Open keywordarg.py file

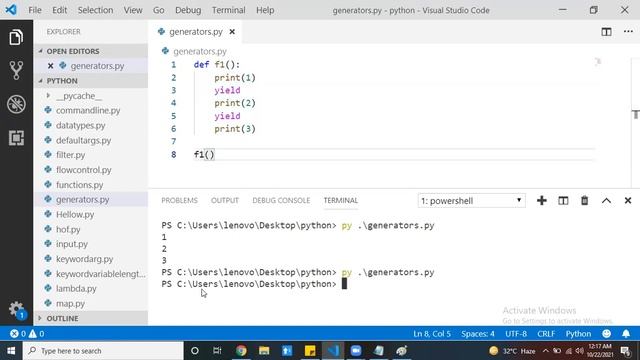(91, 259)
